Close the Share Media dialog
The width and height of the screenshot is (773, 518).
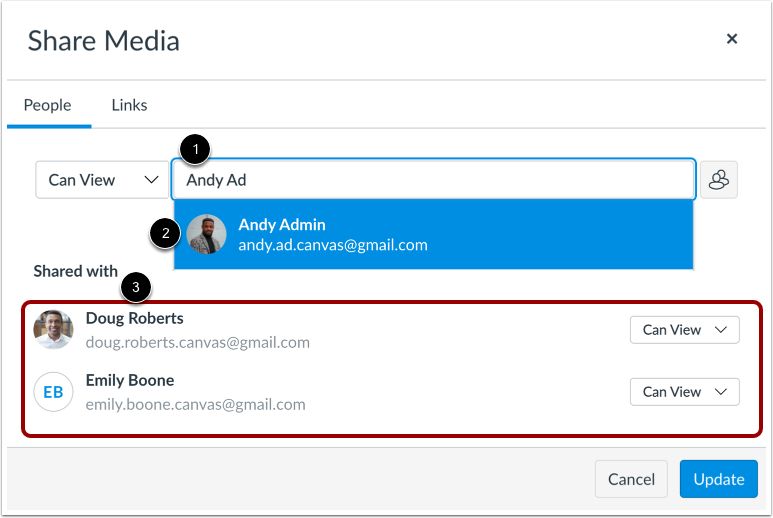click(732, 39)
